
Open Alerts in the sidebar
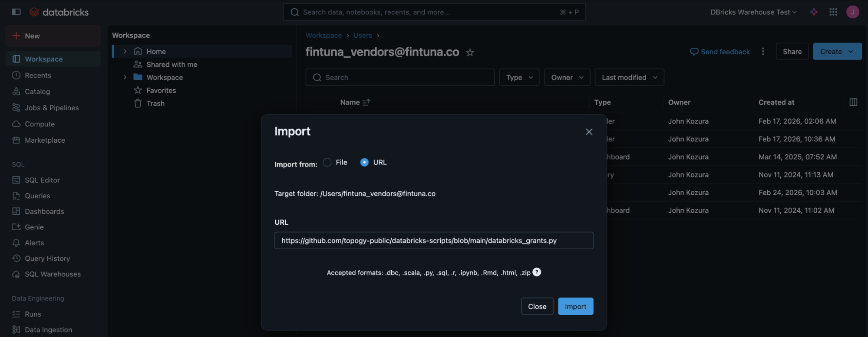53,243
